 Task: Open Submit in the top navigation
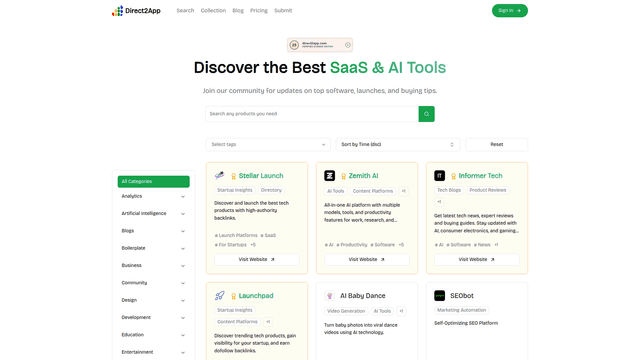tap(283, 11)
